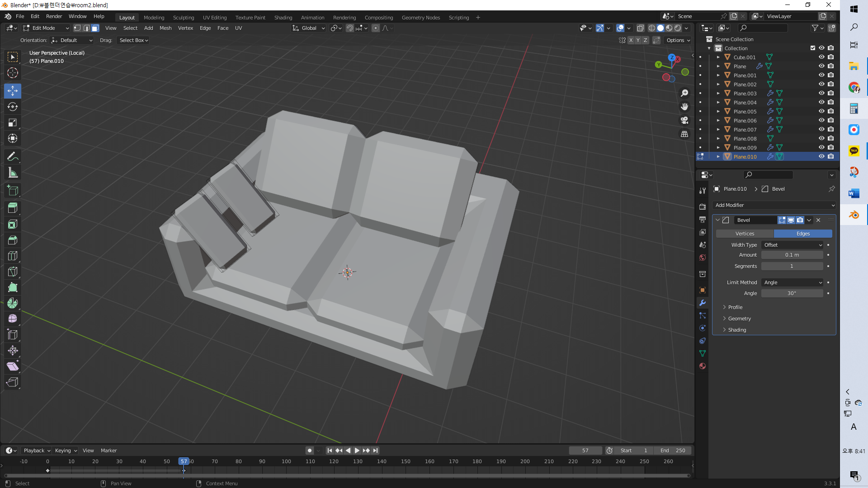The image size is (868, 488).
Task: Select the Add Cube tool
Action: 13,190
